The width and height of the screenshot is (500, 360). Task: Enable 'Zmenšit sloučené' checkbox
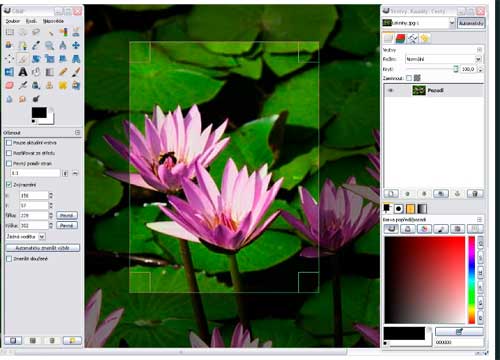pyautogui.click(x=9, y=259)
